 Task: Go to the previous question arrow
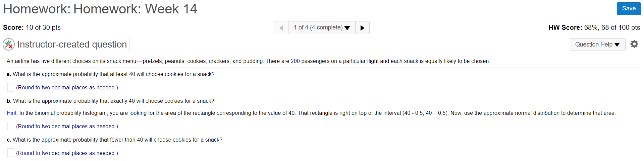(281, 28)
